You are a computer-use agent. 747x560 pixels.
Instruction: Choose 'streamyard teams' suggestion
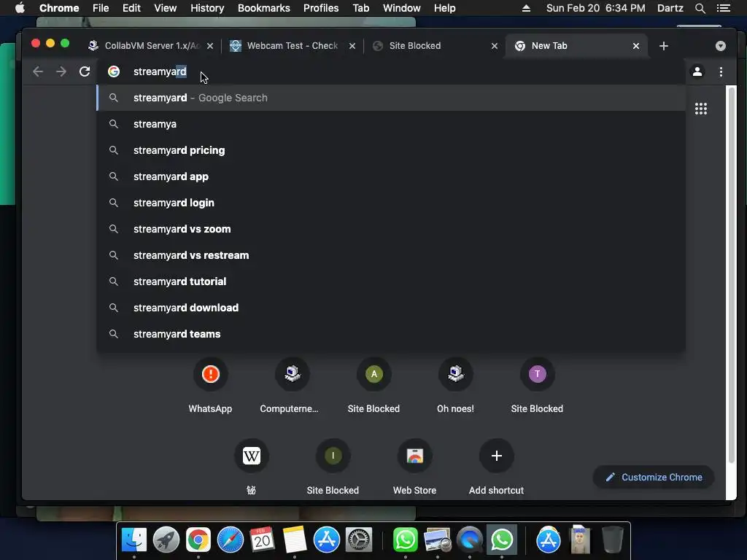click(391, 334)
